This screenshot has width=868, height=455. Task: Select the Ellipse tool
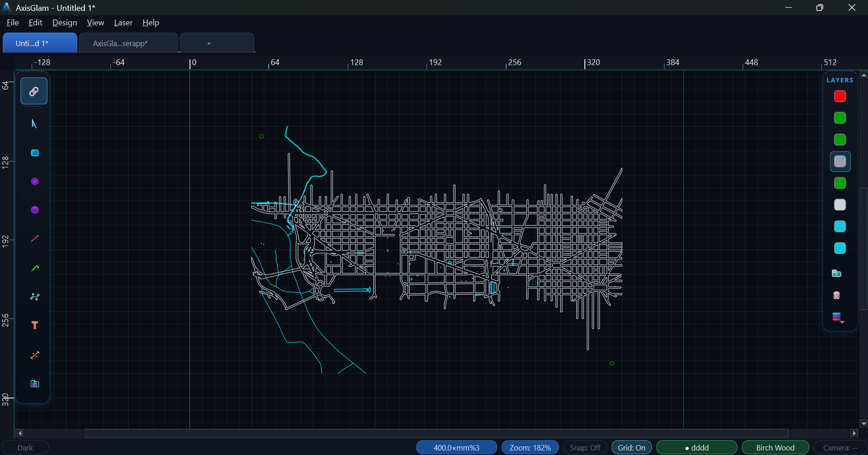pyautogui.click(x=34, y=181)
